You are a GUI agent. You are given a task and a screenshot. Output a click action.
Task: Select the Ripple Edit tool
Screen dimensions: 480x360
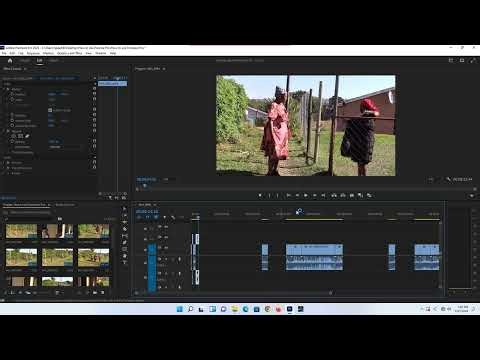(x=125, y=222)
